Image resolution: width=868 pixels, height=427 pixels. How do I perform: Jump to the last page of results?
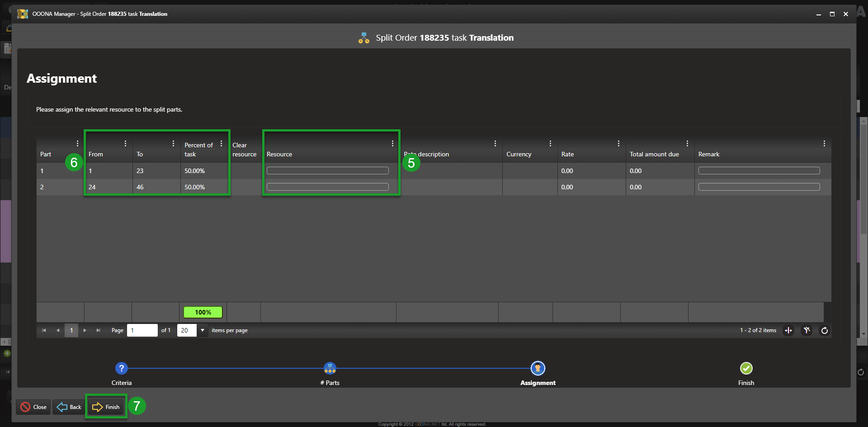(x=98, y=330)
